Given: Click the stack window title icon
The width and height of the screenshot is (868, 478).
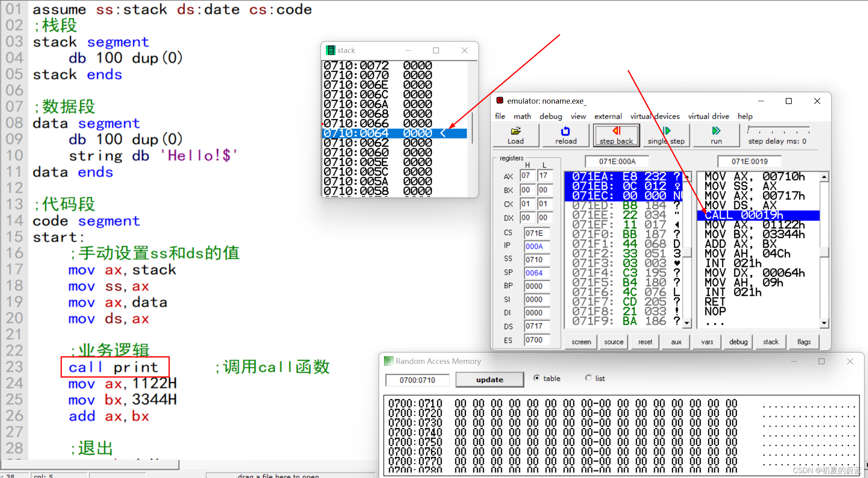Looking at the screenshot, I should pos(331,50).
